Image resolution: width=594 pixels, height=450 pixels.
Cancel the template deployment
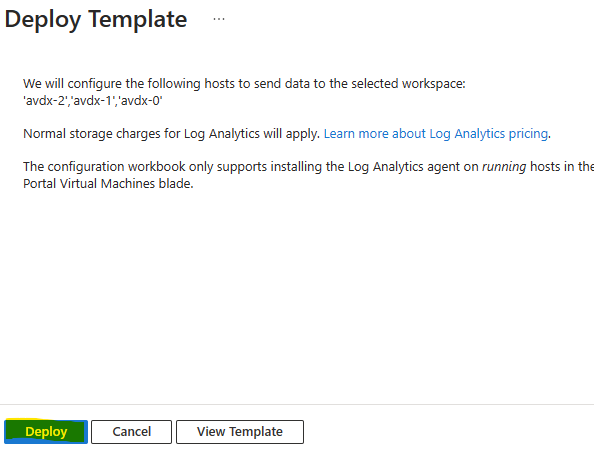[131, 431]
